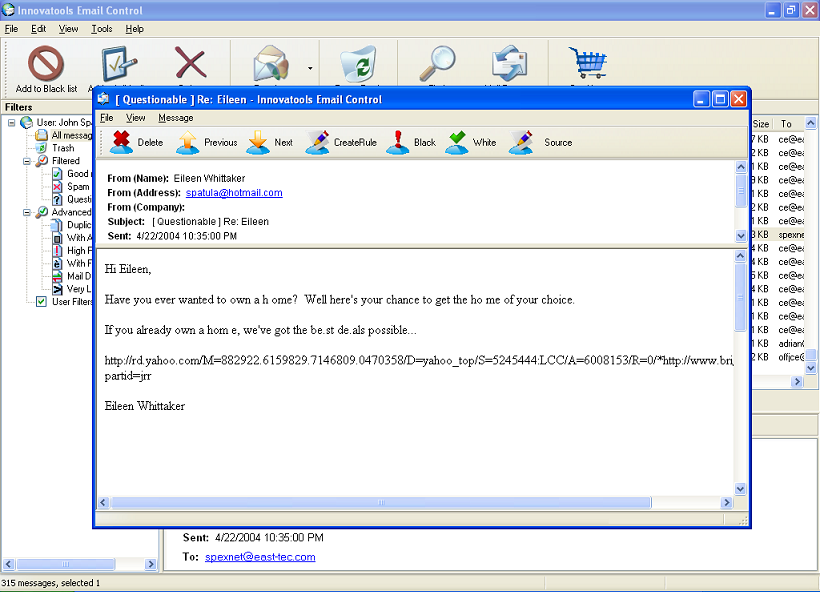Viewport: 820px width, 592px height.
Task: Click message list horizontal scroll right arrow
Action: 797,382
